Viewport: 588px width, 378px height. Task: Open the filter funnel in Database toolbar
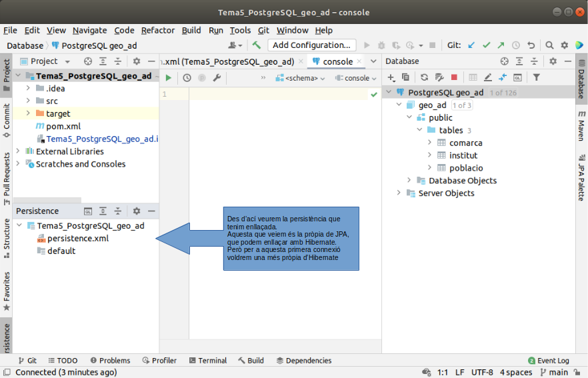point(537,77)
